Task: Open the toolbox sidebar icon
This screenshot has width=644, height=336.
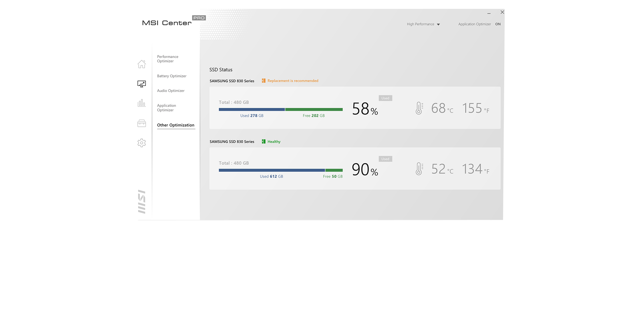Action: tap(142, 123)
